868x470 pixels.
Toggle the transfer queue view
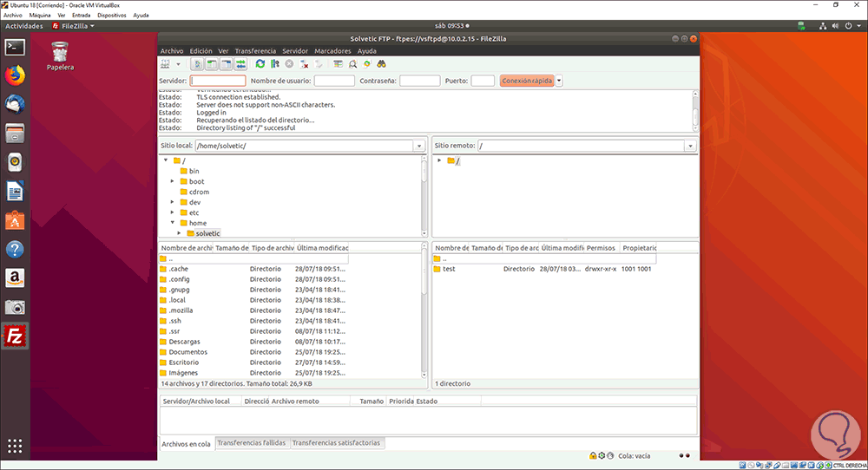click(x=240, y=64)
